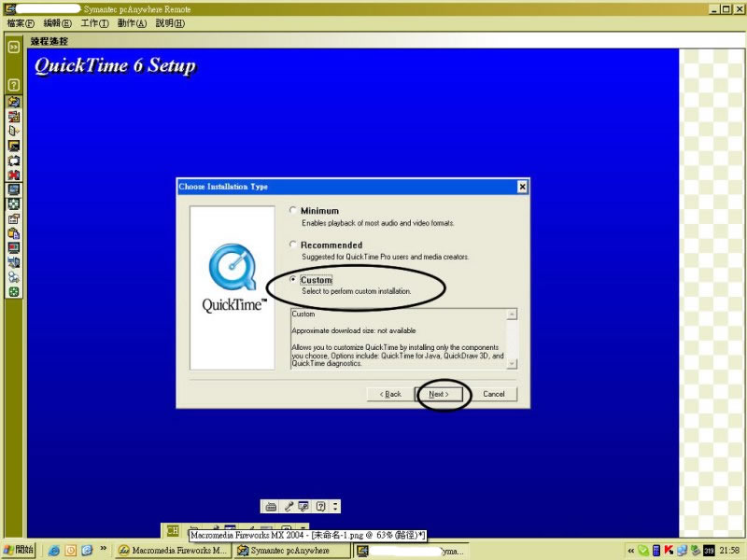Click the green checkmark system tray icon
Image resolution: width=747 pixels, height=560 pixels.
tap(643, 551)
